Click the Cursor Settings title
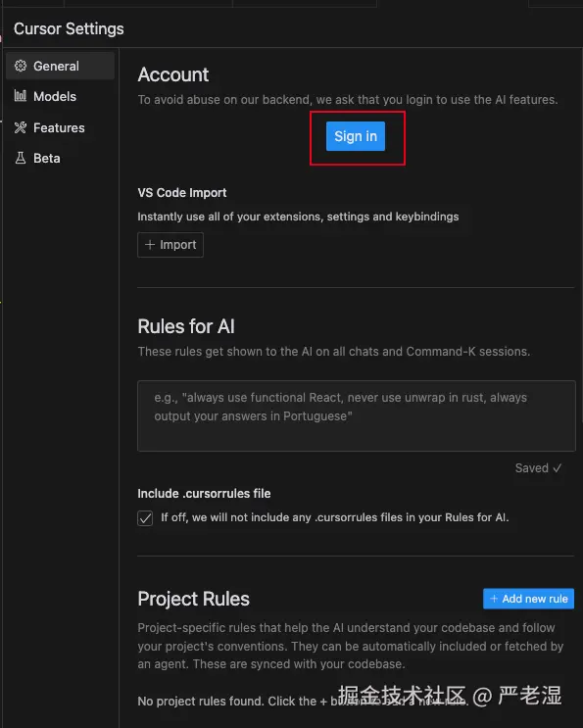The height and width of the screenshot is (728, 583). [69, 28]
